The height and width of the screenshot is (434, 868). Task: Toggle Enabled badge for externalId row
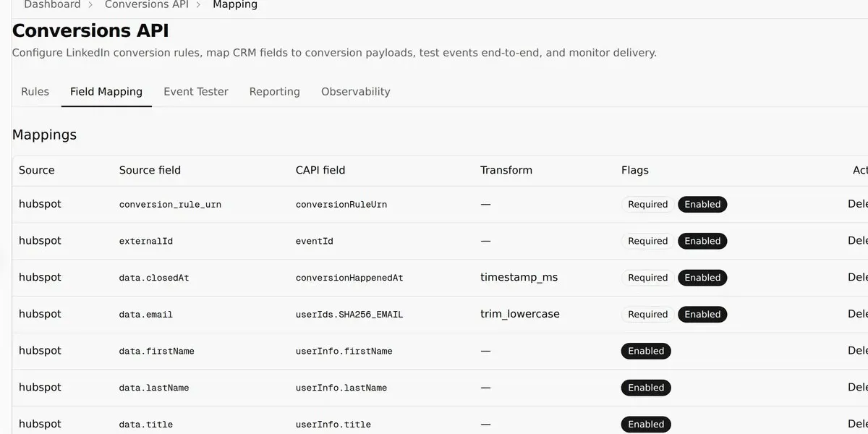click(x=702, y=241)
